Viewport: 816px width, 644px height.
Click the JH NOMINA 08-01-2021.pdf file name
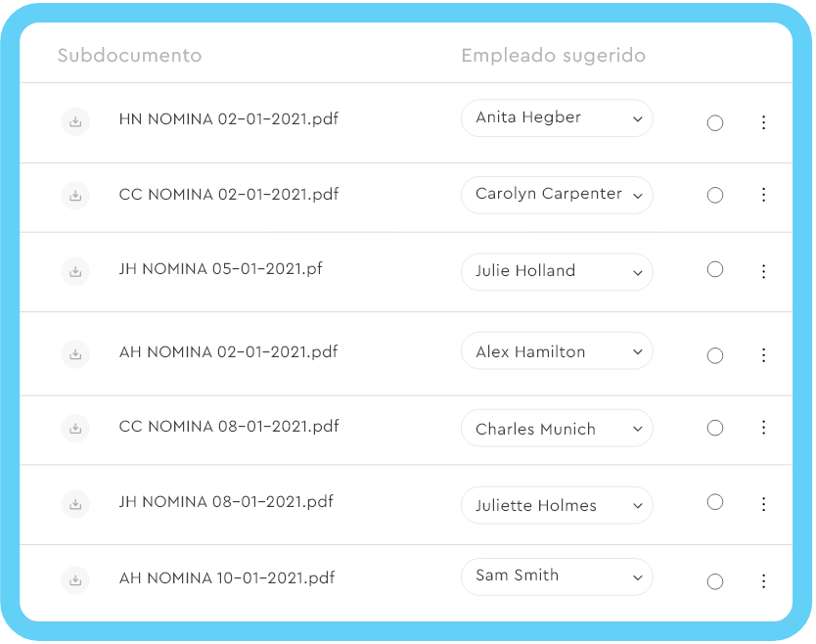coord(226,502)
